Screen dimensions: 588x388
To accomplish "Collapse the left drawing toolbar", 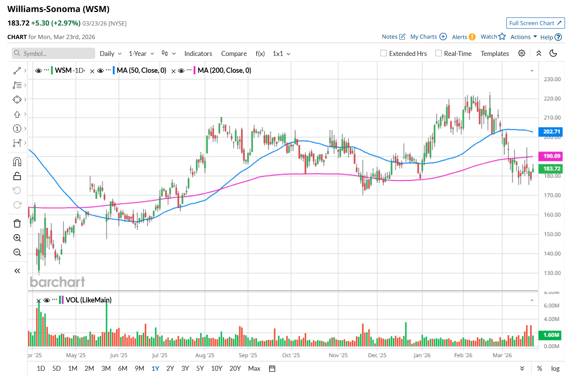I will (17, 271).
